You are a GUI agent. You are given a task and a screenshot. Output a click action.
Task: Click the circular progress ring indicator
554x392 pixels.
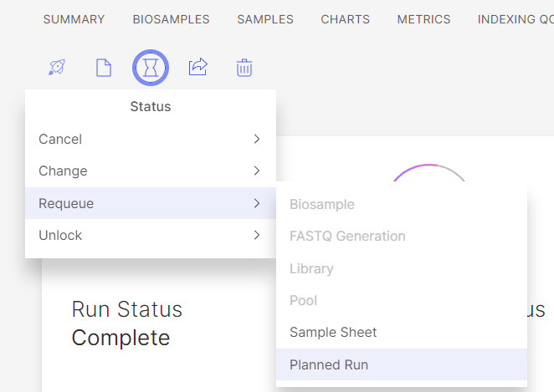coord(428,171)
